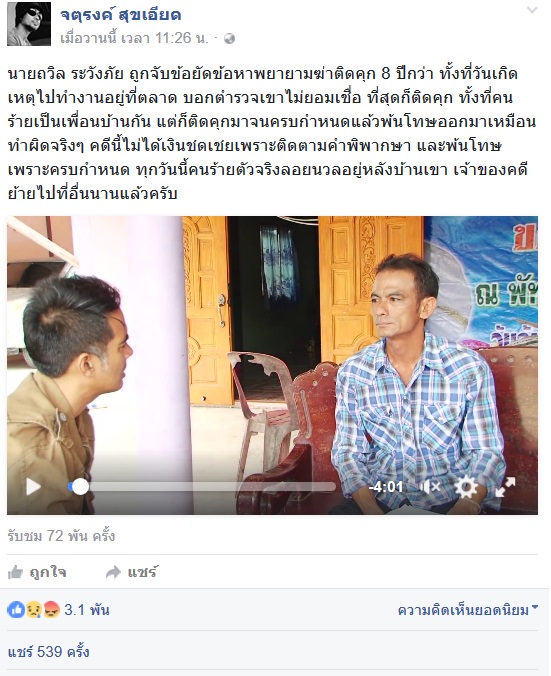Click the blue Like reaction icon
The width and height of the screenshot is (551, 676).
coord(16,610)
